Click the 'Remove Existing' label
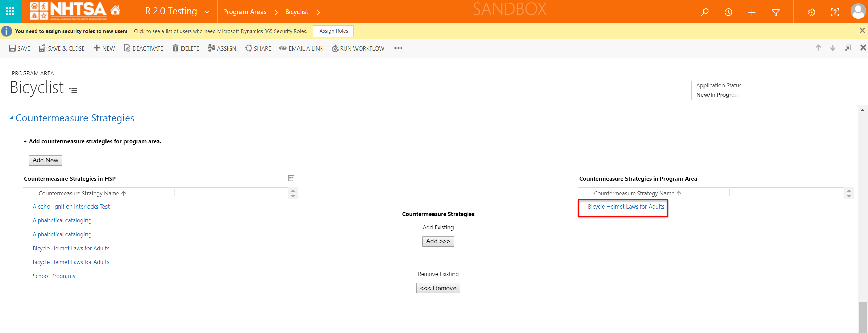The height and width of the screenshot is (333, 868). point(438,274)
